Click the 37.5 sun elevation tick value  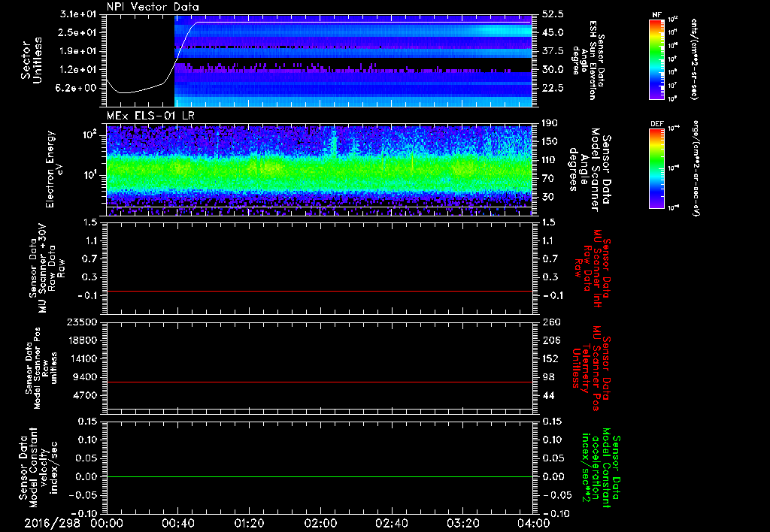point(553,51)
